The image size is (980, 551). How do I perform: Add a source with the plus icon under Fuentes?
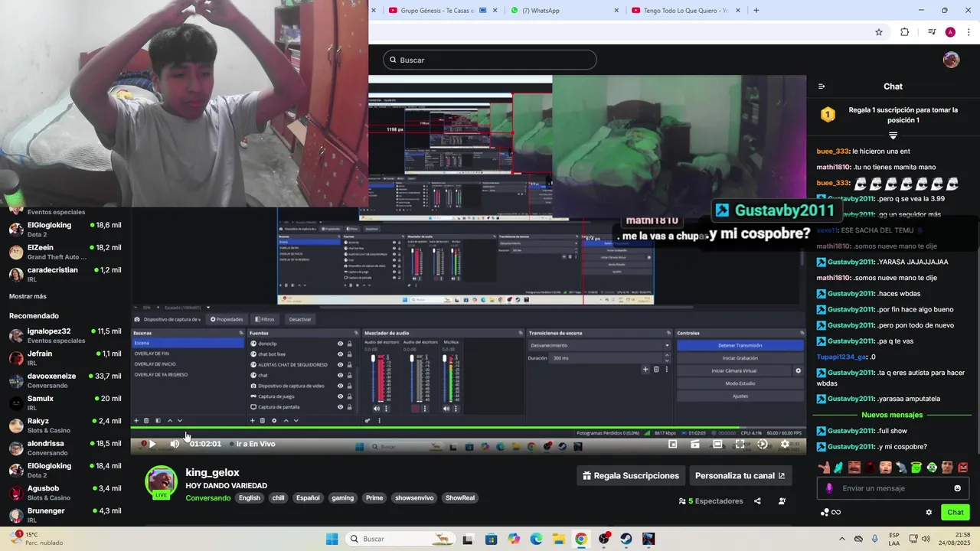[x=252, y=420]
